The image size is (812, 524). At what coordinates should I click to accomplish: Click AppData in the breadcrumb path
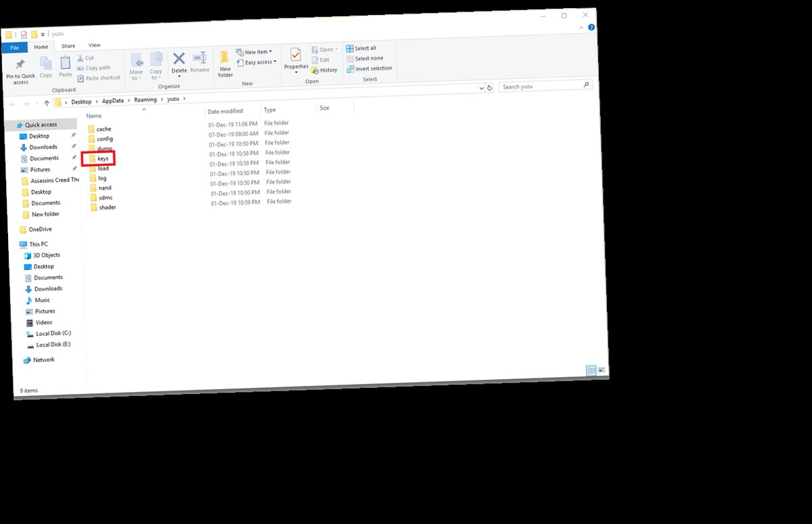tap(113, 101)
